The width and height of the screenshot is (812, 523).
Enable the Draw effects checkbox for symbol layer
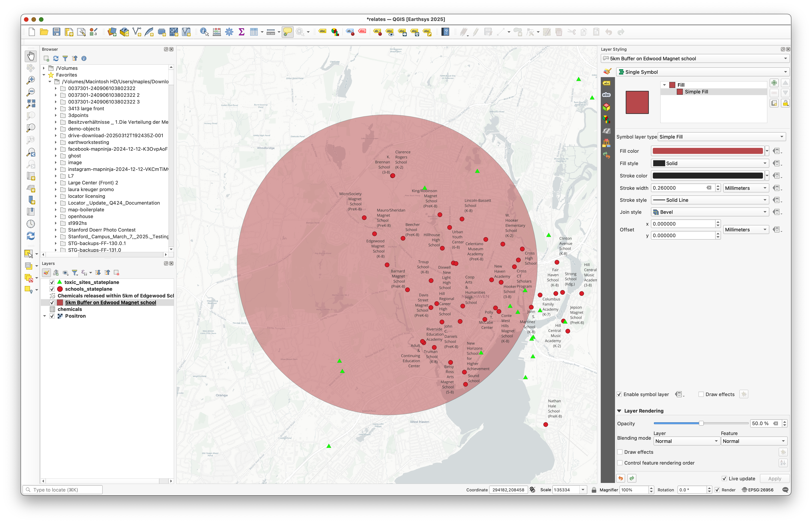(701, 394)
